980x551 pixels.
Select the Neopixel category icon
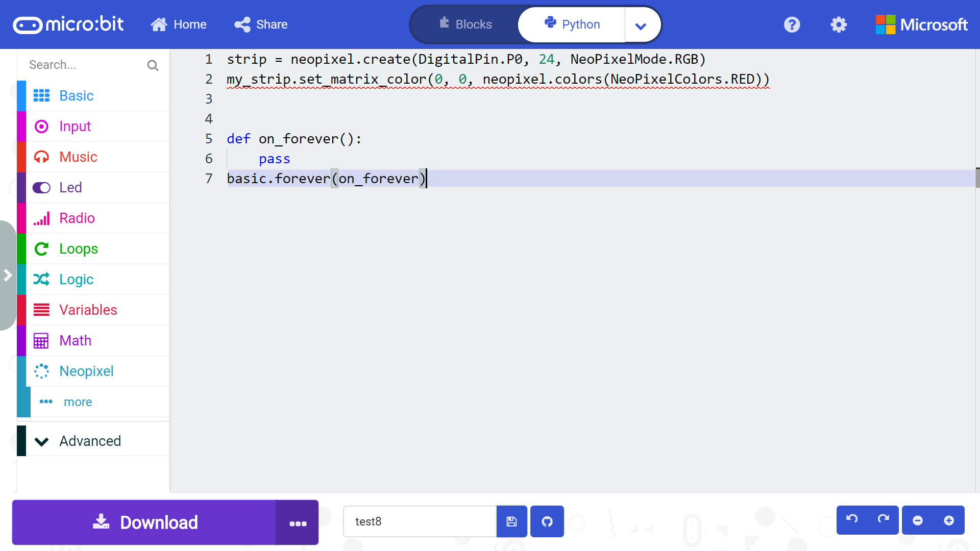tap(41, 371)
